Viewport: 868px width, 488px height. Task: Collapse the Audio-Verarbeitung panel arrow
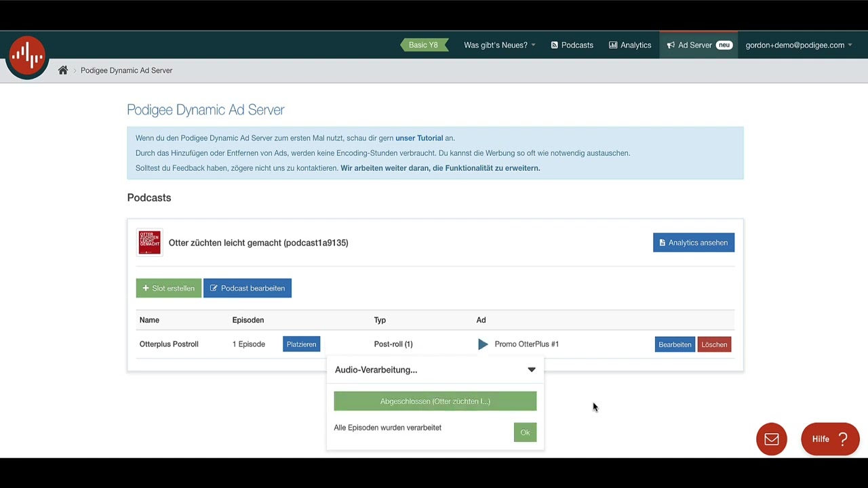point(532,370)
